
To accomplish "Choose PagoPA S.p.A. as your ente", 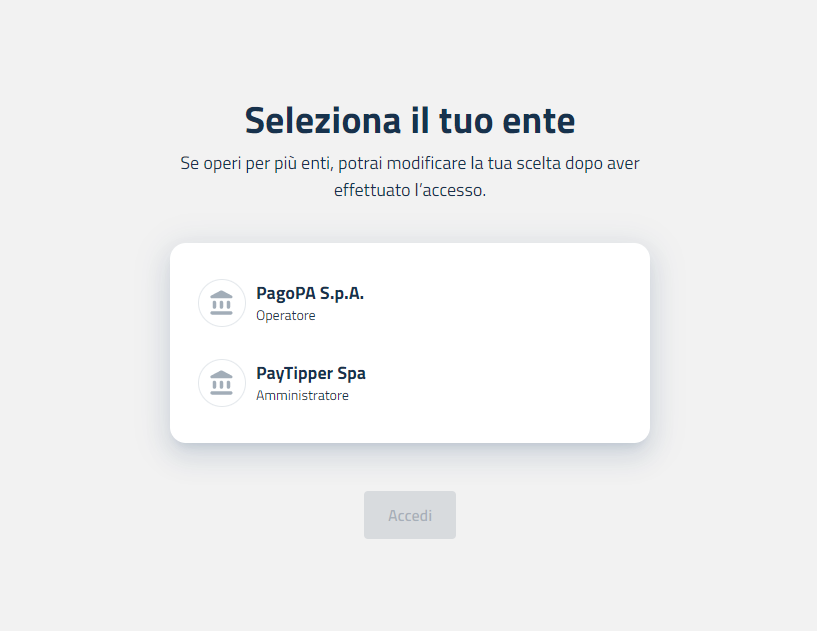I will (x=410, y=303).
